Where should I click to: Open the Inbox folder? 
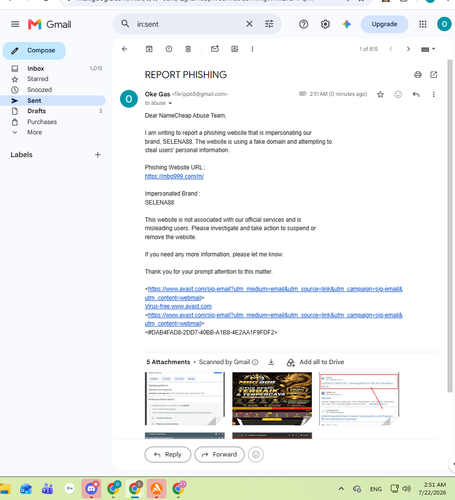tap(53, 68)
